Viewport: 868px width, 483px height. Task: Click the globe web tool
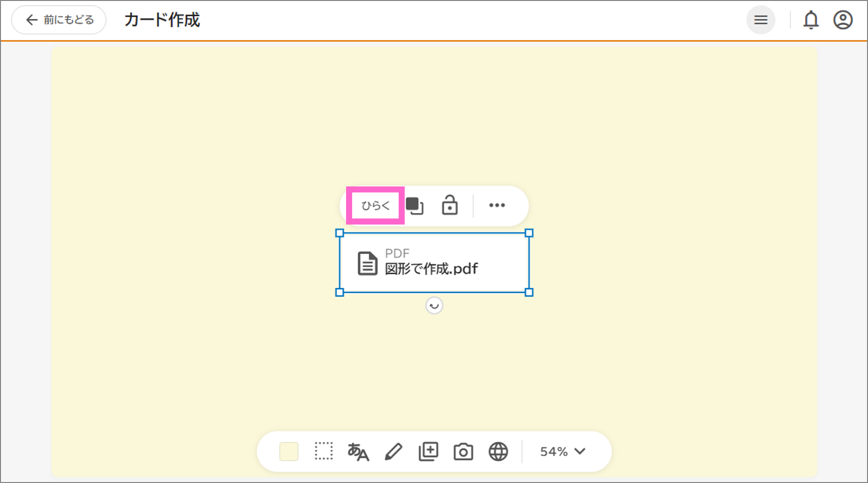pos(498,451)
